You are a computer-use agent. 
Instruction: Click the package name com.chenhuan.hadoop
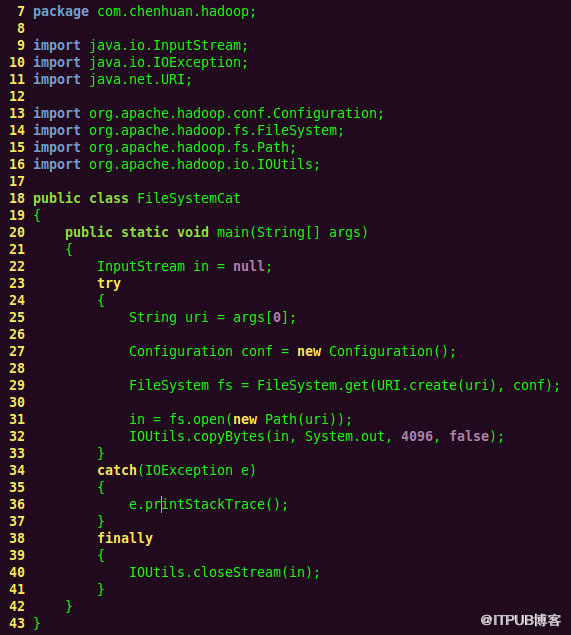(x=173, y=12)
